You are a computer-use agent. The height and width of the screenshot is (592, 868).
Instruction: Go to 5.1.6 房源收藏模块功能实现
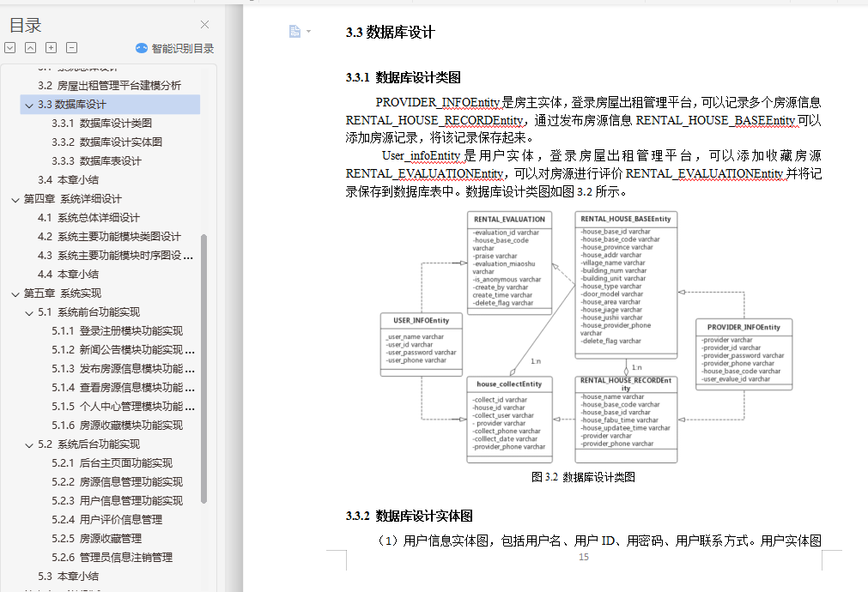tap(117, 425)
